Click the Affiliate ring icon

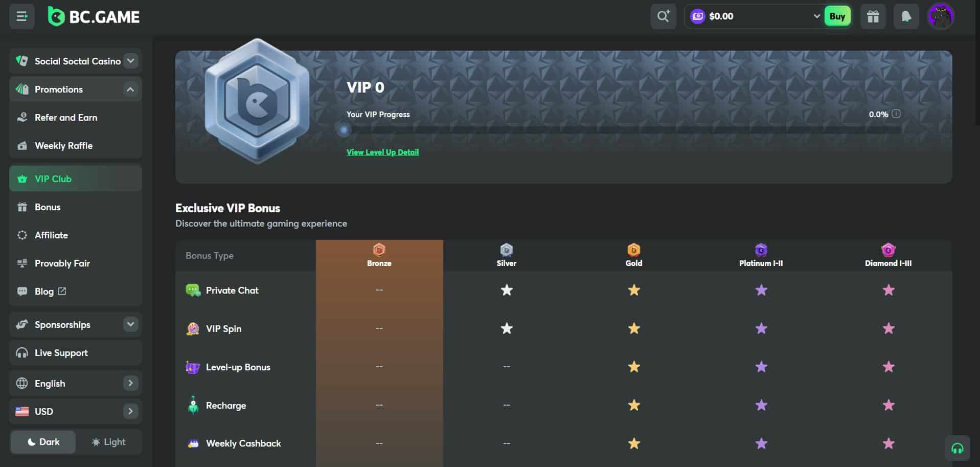point(22,235)
